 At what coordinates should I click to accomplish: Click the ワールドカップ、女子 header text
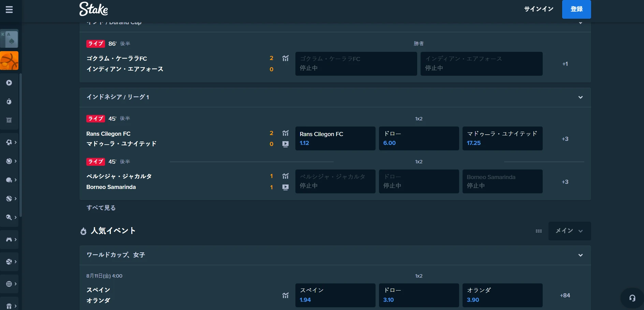coord(116,255)
